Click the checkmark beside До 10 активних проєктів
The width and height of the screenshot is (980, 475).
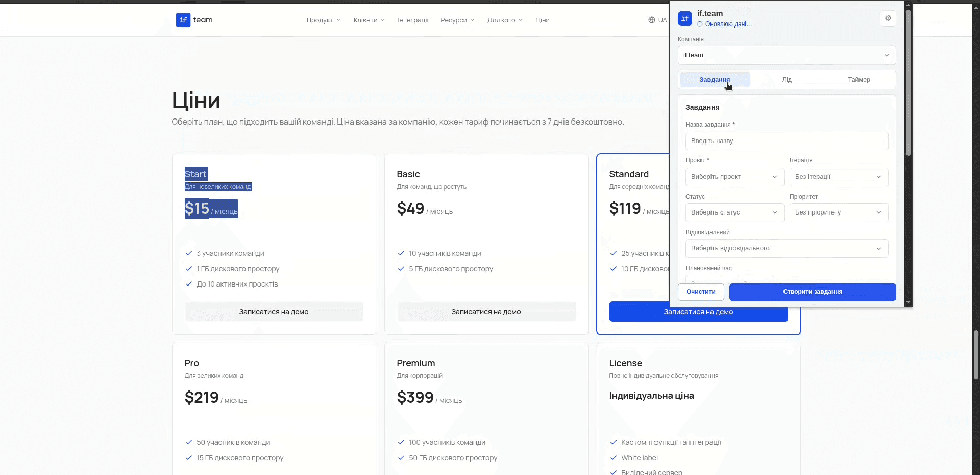tap(189, 284)
